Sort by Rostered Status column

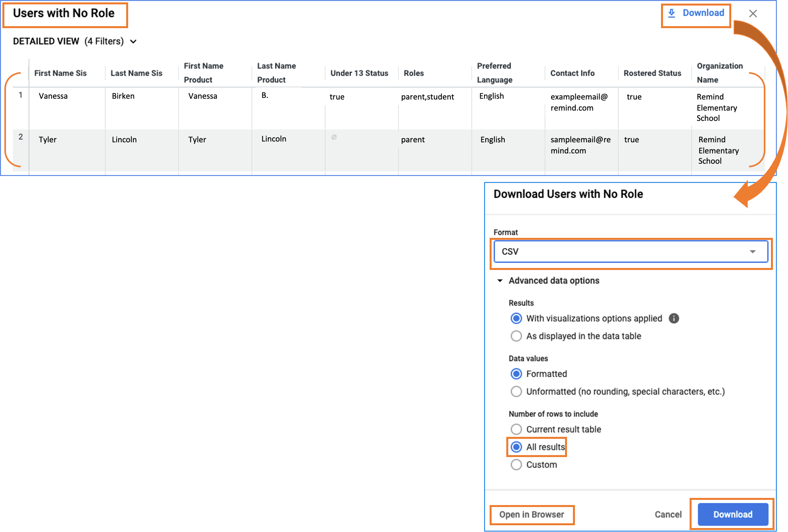pos(652,73)
